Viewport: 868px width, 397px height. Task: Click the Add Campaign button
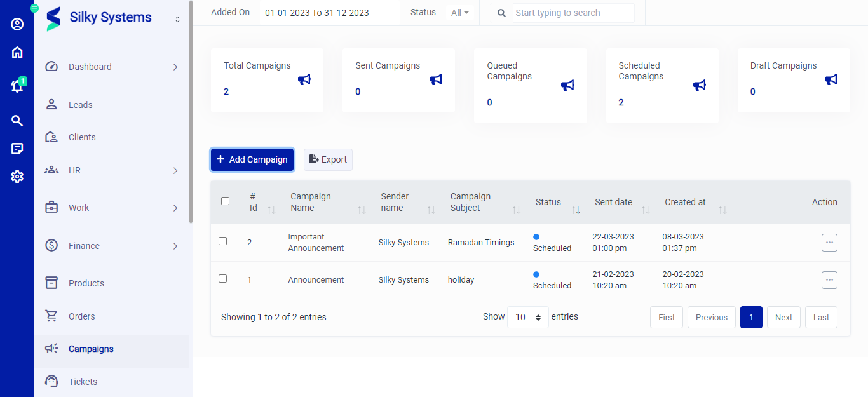(252, 159)
